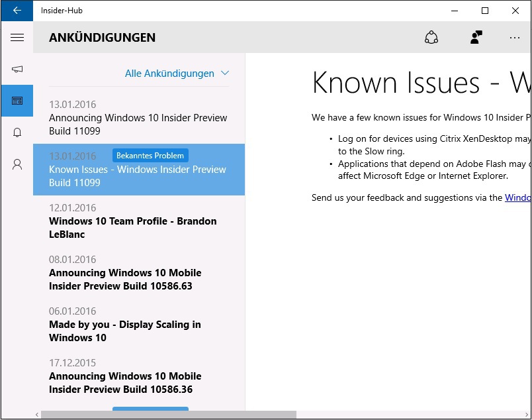Select Known Issues - Windows Insider Preview Build 11099
The width and height of the screenshot is (532, 420).
click(x=139, y=170)
